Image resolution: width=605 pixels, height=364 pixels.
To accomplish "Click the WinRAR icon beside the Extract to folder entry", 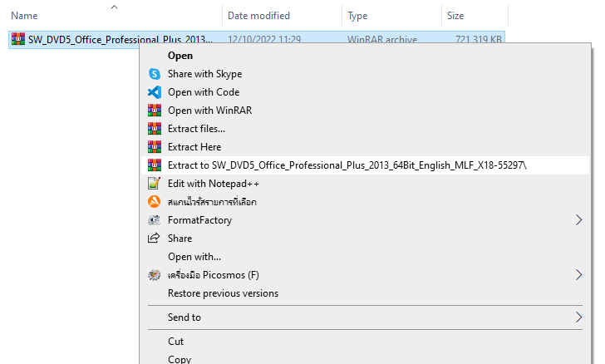I will point(155,165).
